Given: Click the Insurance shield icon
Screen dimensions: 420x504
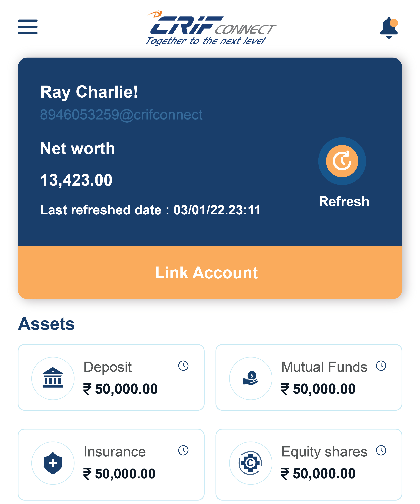Looking at the screenshot, I should pos(53,463).
